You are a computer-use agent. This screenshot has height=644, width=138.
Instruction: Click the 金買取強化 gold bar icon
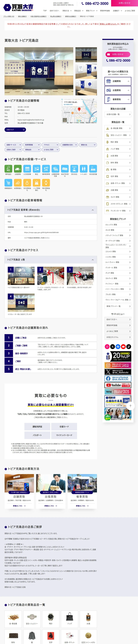point(18,183)
